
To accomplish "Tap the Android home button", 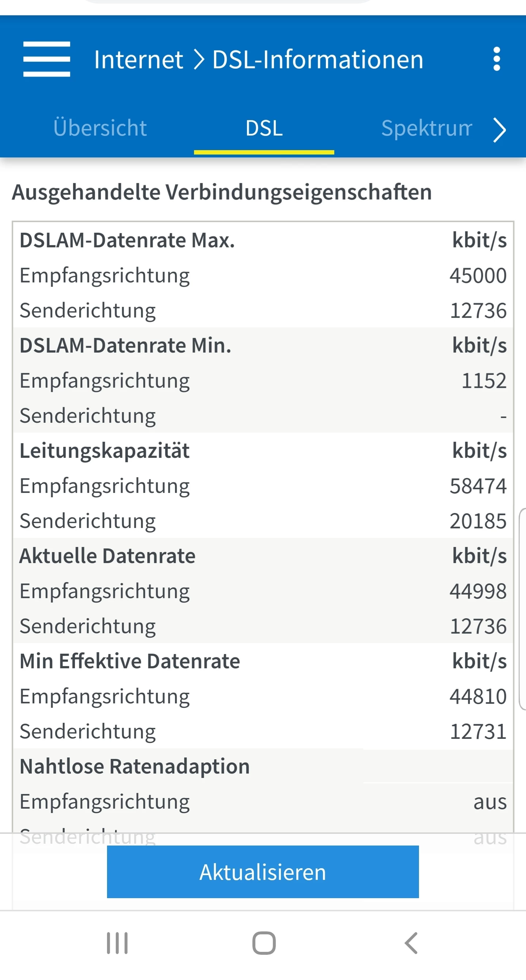I will point(264,943).
